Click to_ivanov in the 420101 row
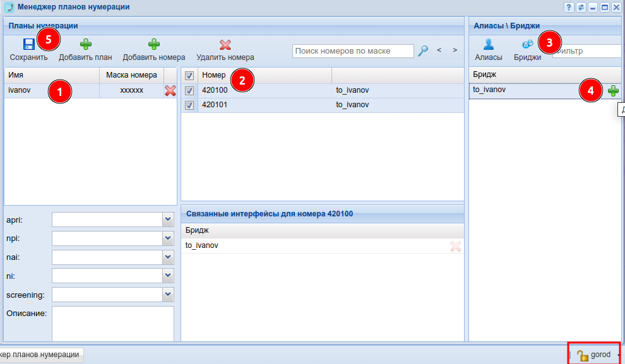Image resolution: width=625 pixels, height=364 pixels. [x=352, y=105]
